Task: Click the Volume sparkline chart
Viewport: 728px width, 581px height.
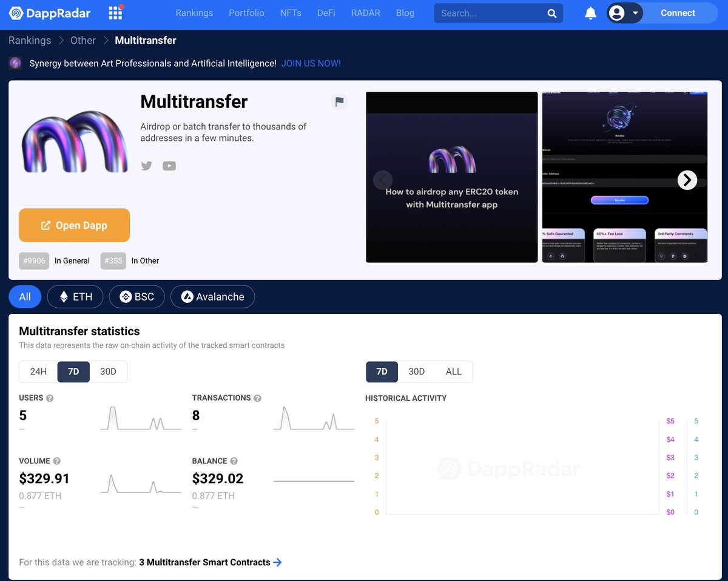Action: [x=141, y=483]
